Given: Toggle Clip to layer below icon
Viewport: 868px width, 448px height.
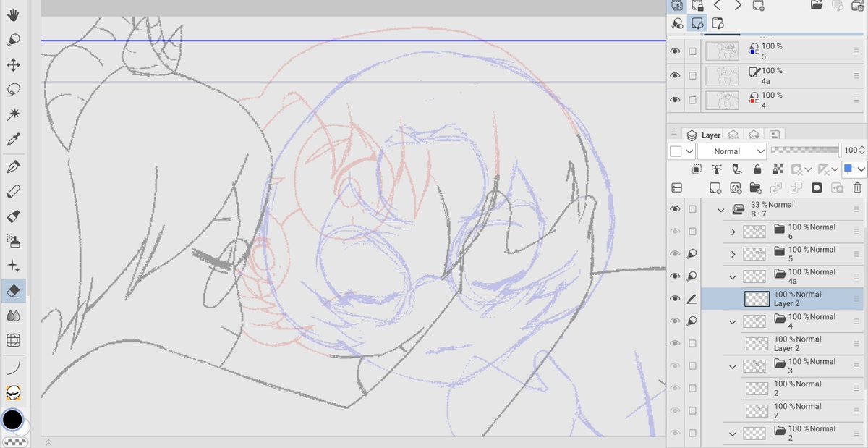Looking at the screenshot, I should click(x=696, y=169).
